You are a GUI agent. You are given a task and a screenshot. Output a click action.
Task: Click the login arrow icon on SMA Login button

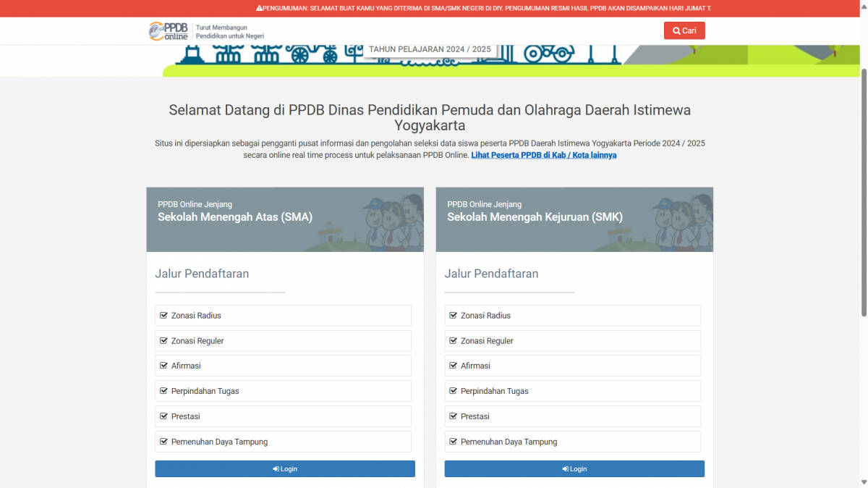click(276, 468)
